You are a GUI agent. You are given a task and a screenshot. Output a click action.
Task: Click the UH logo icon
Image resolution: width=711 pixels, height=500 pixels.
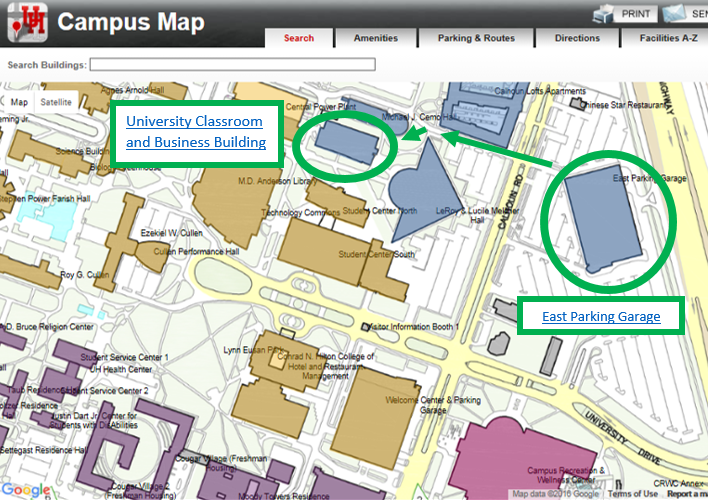pos(27,22)
